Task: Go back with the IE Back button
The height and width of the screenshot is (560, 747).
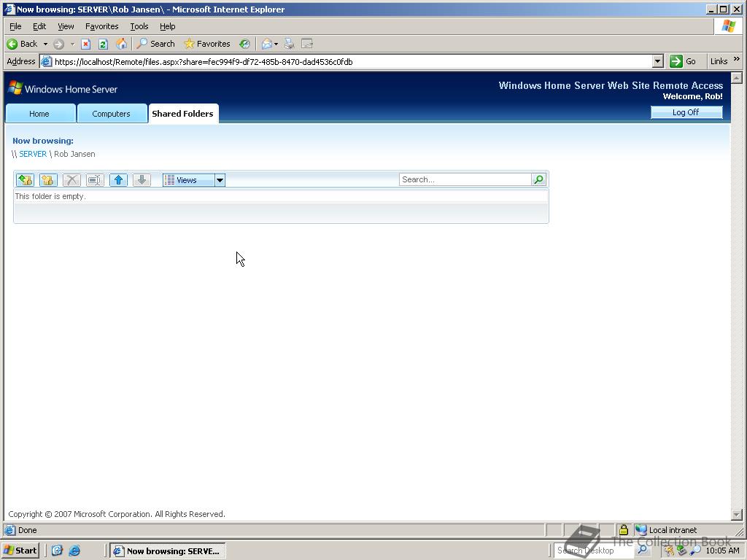Action: (x=23, y=44)
